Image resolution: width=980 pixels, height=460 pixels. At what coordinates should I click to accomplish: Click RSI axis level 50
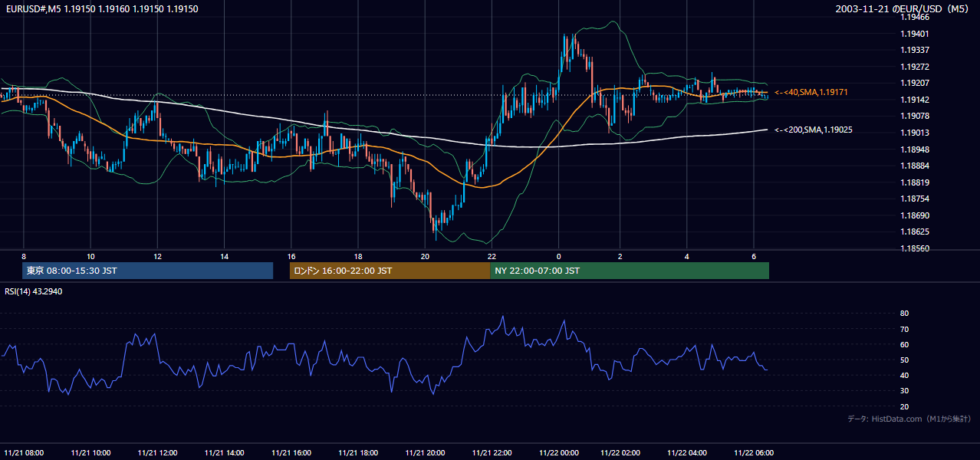coord(904,360)
